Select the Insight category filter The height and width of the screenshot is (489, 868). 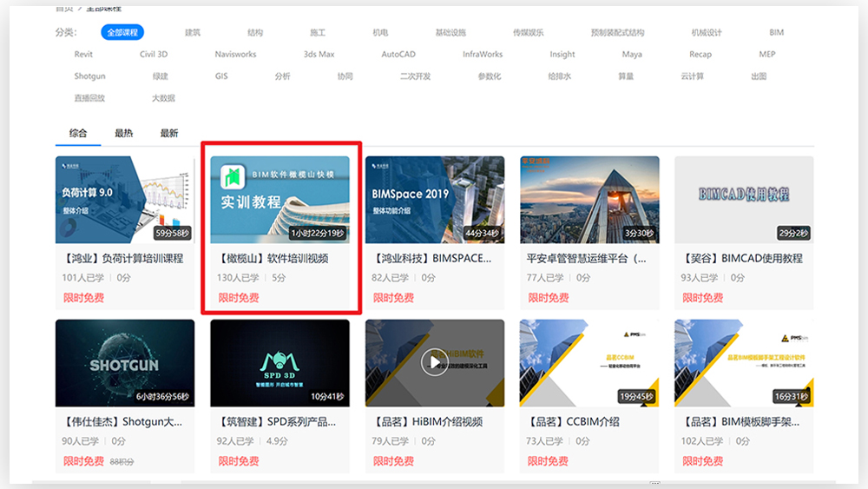[562, 54]
